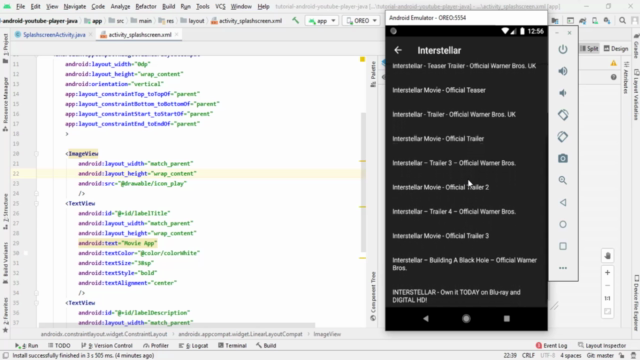Open the Project tool window sidebar tab
The image size is (640, 360).
pyautogui.click(x=5, y=48)
